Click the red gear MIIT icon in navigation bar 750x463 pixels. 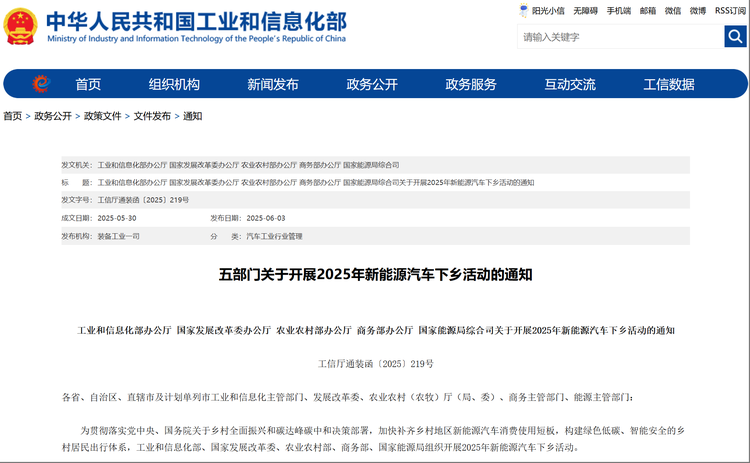pyautogui.click(x=41, y=84)
